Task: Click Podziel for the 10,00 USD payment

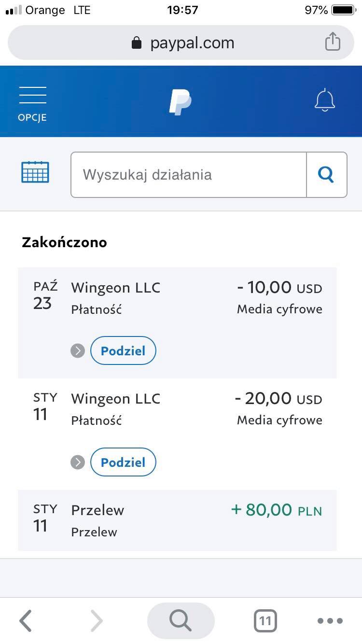Action: pyautogui.click(x=123, y=350)
